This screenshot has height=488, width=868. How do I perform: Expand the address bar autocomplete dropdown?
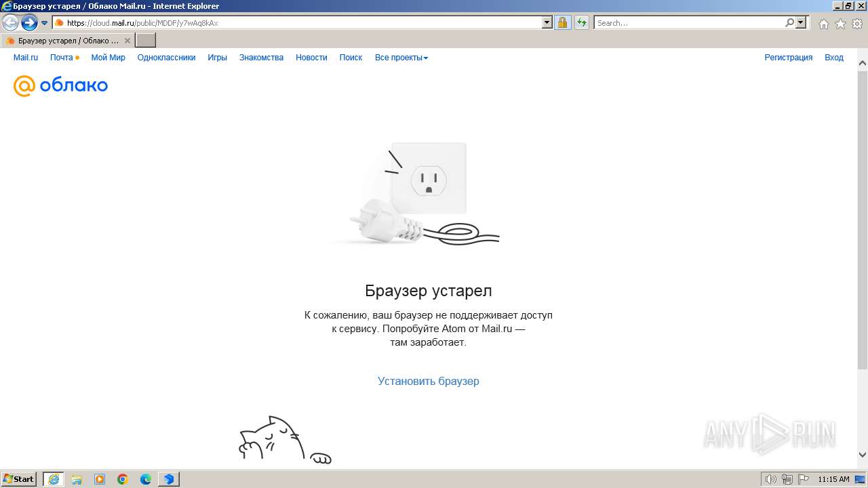pyautogui.click(x=547, y=23)
